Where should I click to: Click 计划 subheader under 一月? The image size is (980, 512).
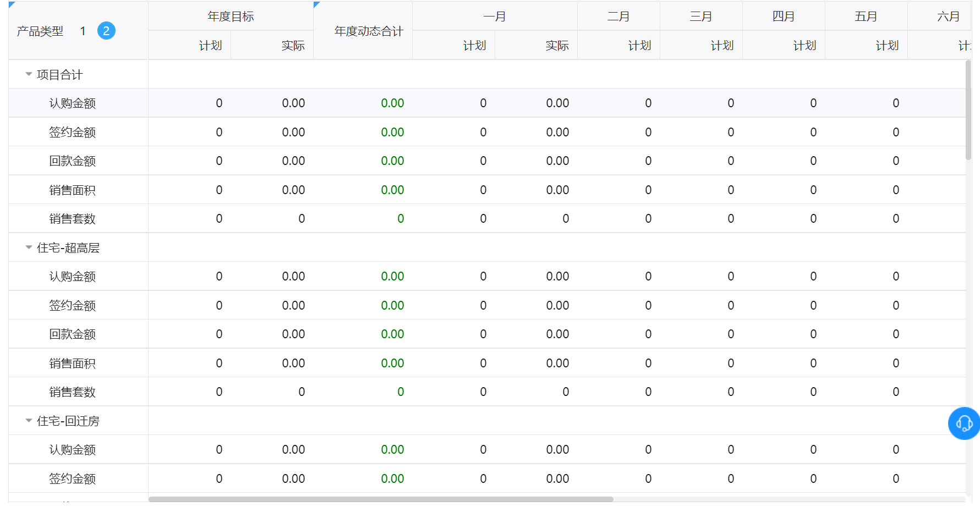[474, 46]
